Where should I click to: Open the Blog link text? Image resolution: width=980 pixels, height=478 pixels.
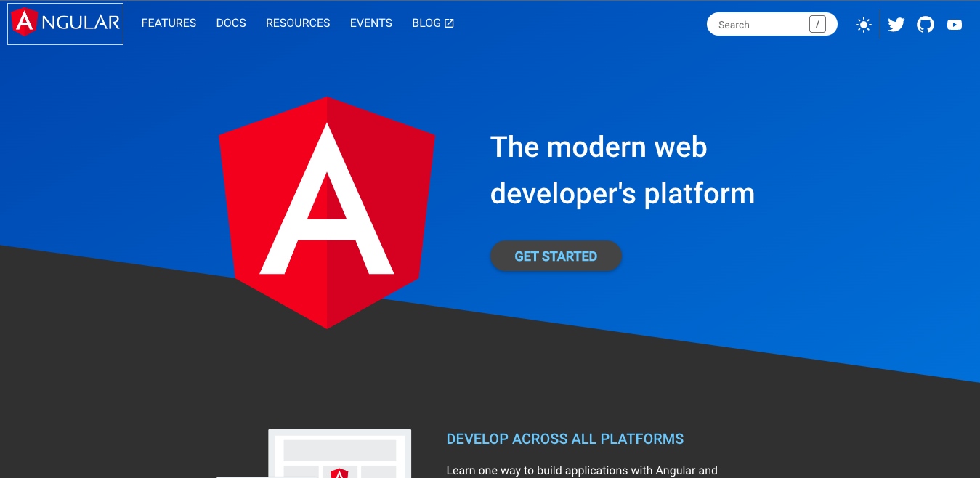[426, 23]
